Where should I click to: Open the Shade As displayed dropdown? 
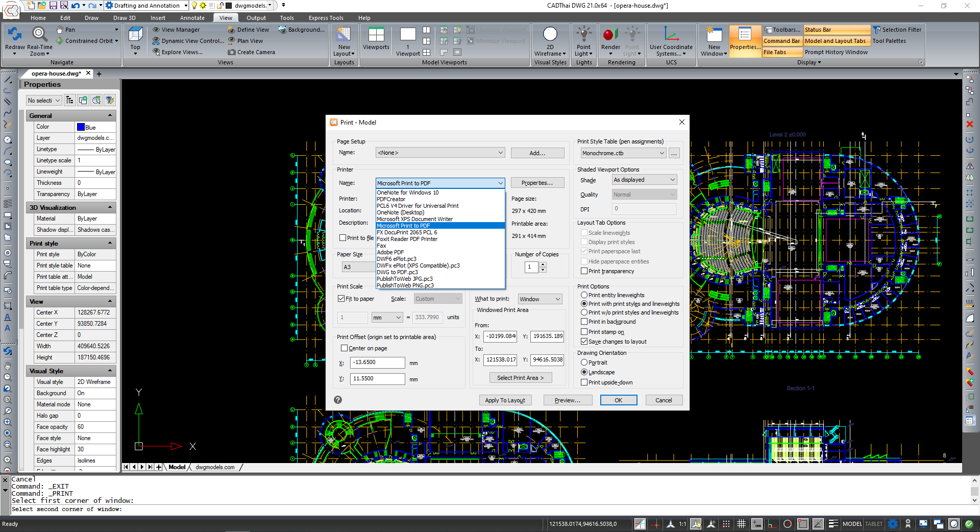644,180
